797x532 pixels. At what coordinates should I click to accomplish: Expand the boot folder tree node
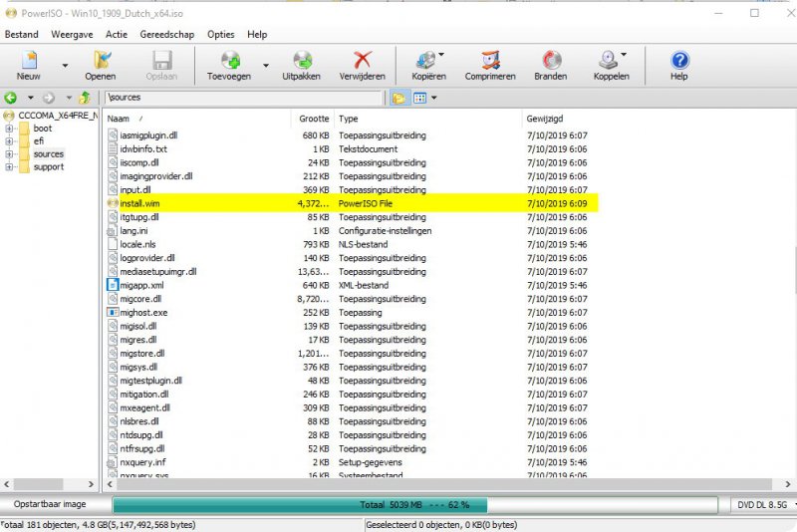pos(9,129)
